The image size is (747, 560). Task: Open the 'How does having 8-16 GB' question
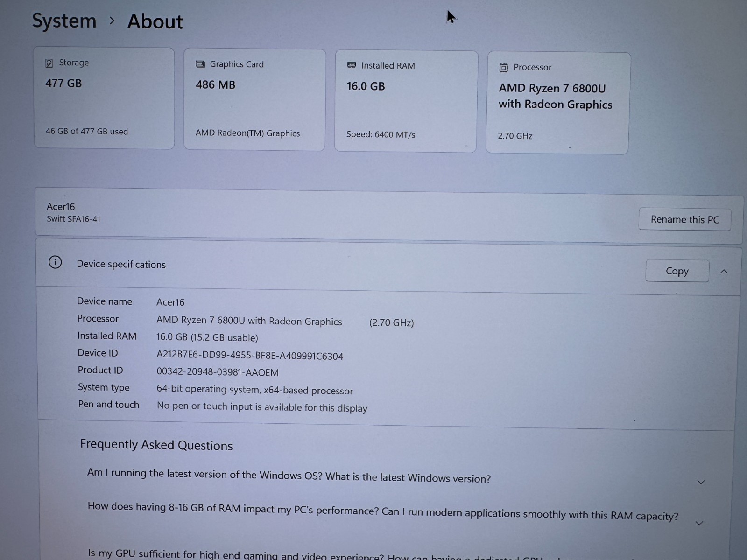tap(383, 511)
